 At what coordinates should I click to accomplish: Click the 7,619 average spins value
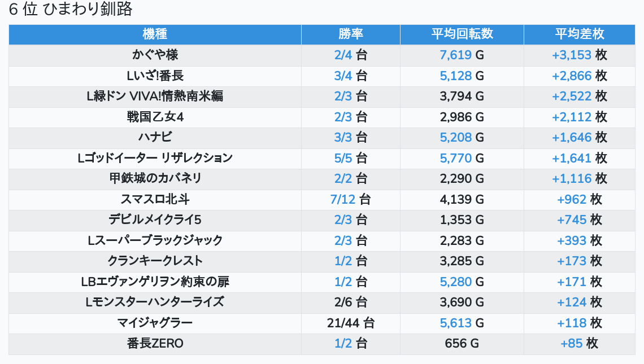(455, 55)
